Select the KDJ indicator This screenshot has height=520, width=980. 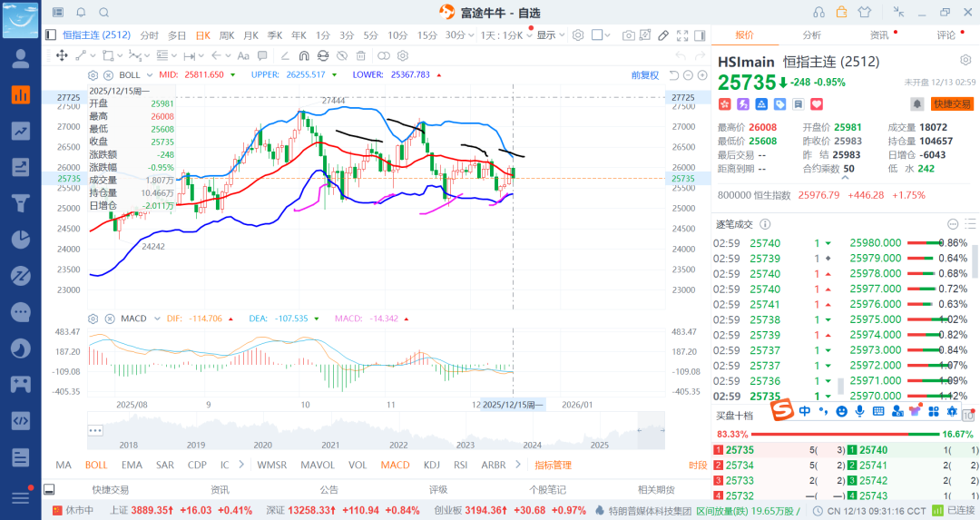(431, 465)
